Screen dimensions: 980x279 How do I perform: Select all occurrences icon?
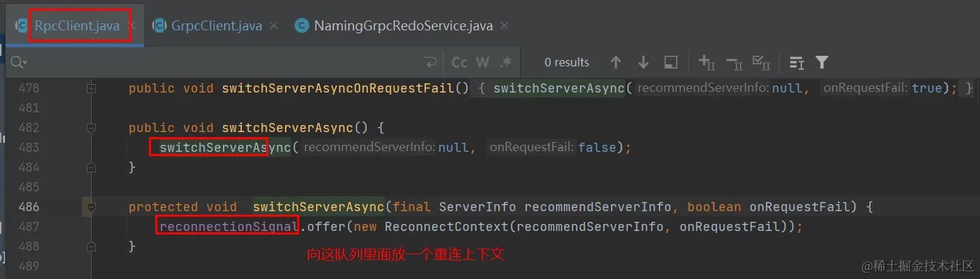(761, 63)
